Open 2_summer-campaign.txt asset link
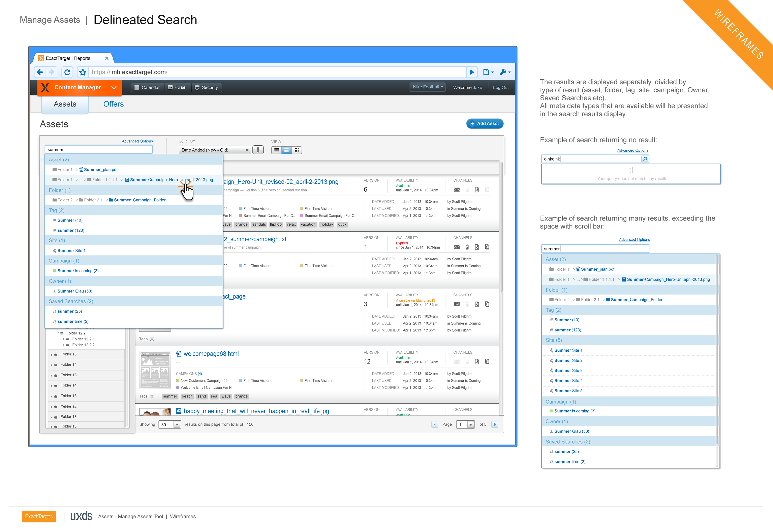The image size is (773, 532). (255, 239)
